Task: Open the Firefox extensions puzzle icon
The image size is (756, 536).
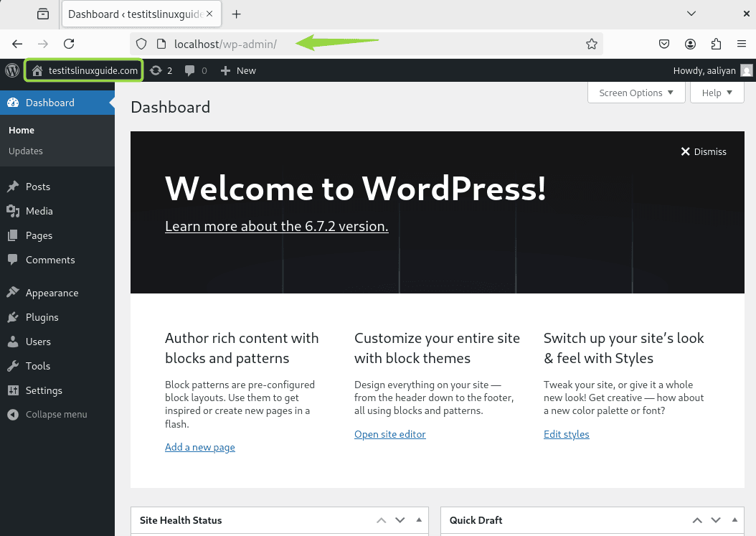Action: tap(716, 44)
